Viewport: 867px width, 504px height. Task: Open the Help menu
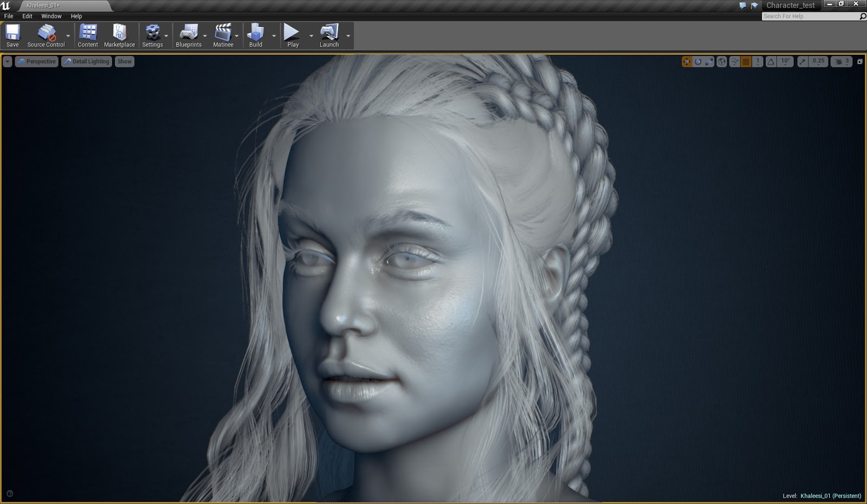(x=76, y=16)
